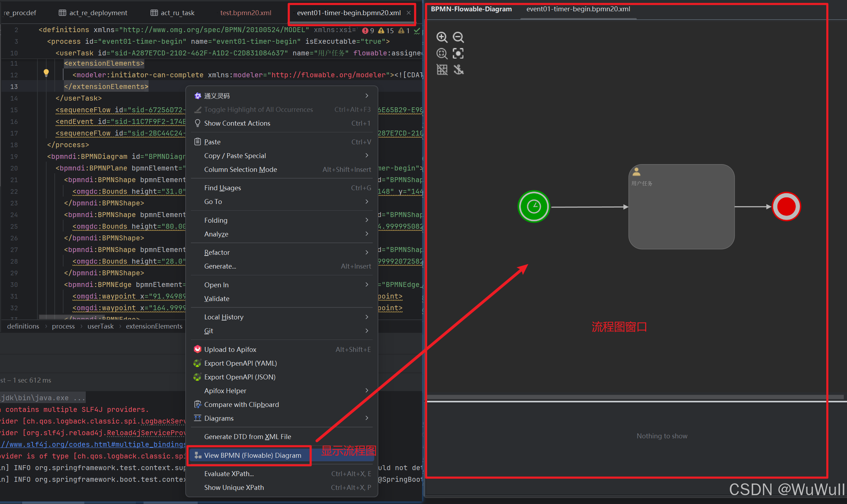Viewport: 847px width, 504px height.
Task: Close the event01-timer-begin.bpmn20.xml tab
Action: tap(409, 13)
